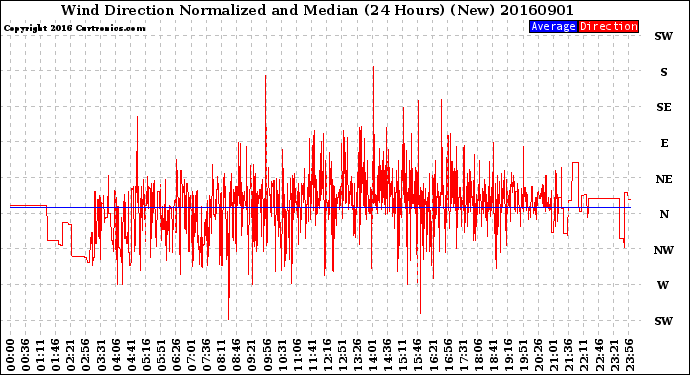Image resolution: width=690 pixels, height=375 pixels.
Task: Click the N direction axis label
Action: 664,214
